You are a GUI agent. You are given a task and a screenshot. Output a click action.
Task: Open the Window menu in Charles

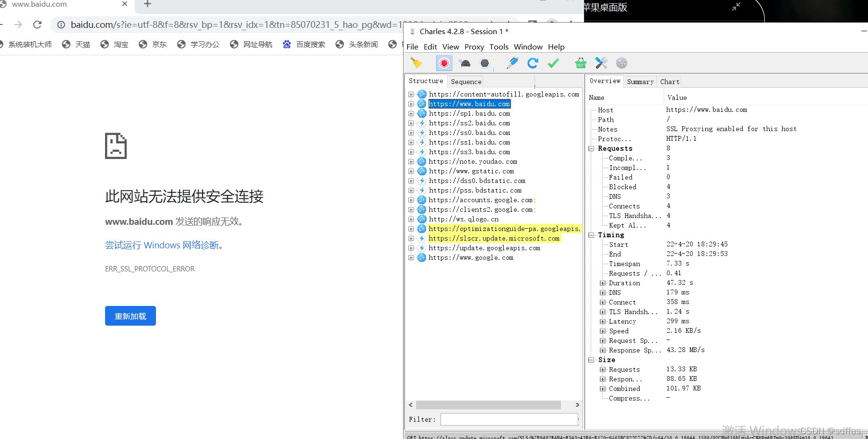528,47
